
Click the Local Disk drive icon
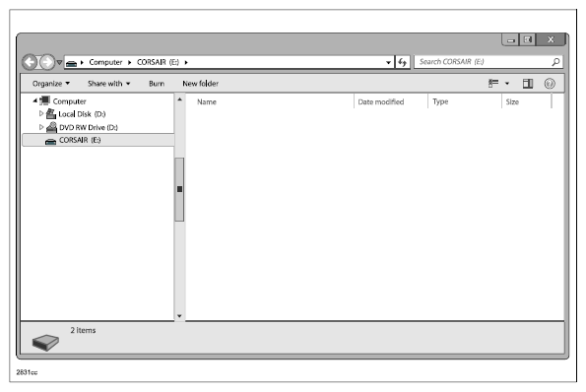point(51,113)
